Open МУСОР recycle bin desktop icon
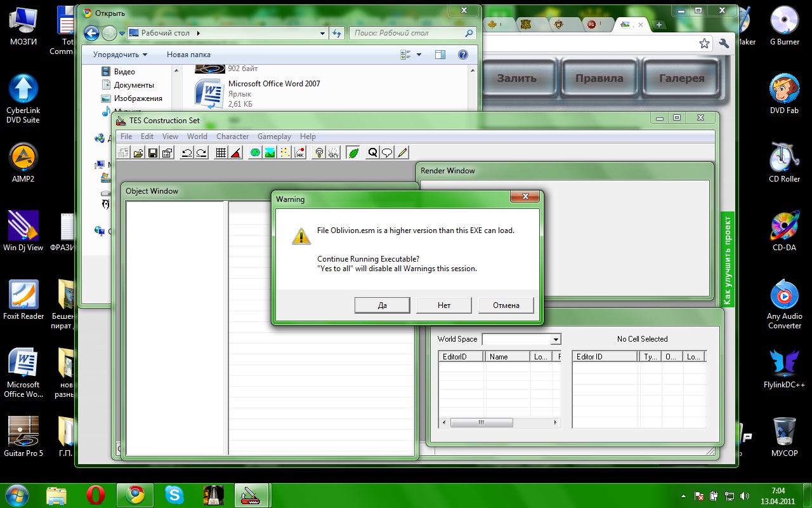 [x=785, y=437]
